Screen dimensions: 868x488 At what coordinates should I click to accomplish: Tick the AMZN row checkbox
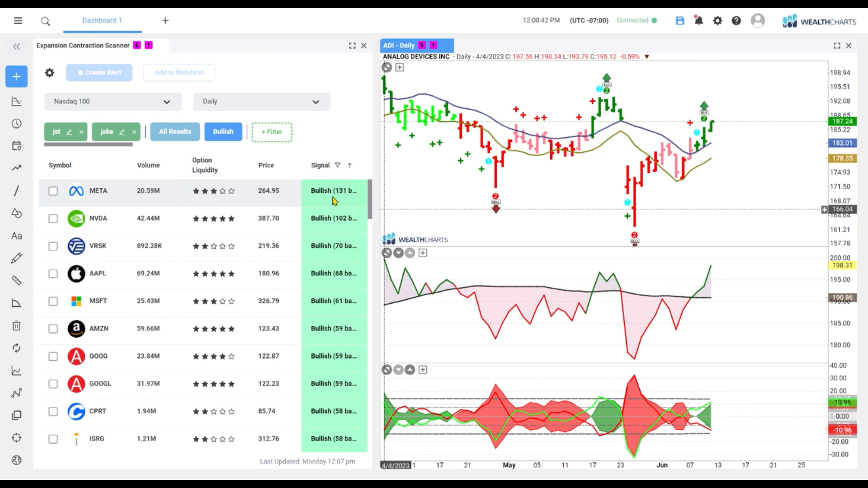53,329
